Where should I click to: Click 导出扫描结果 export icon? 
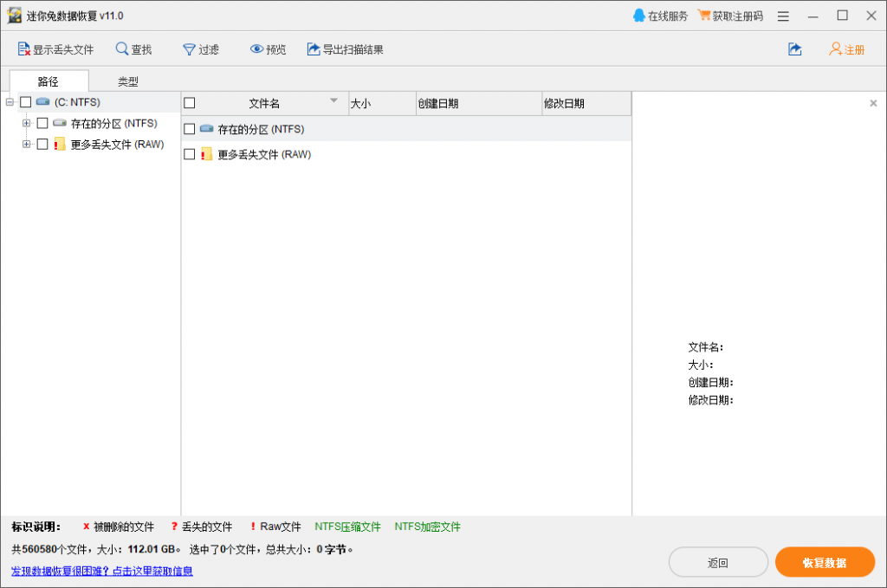[314, 49]
